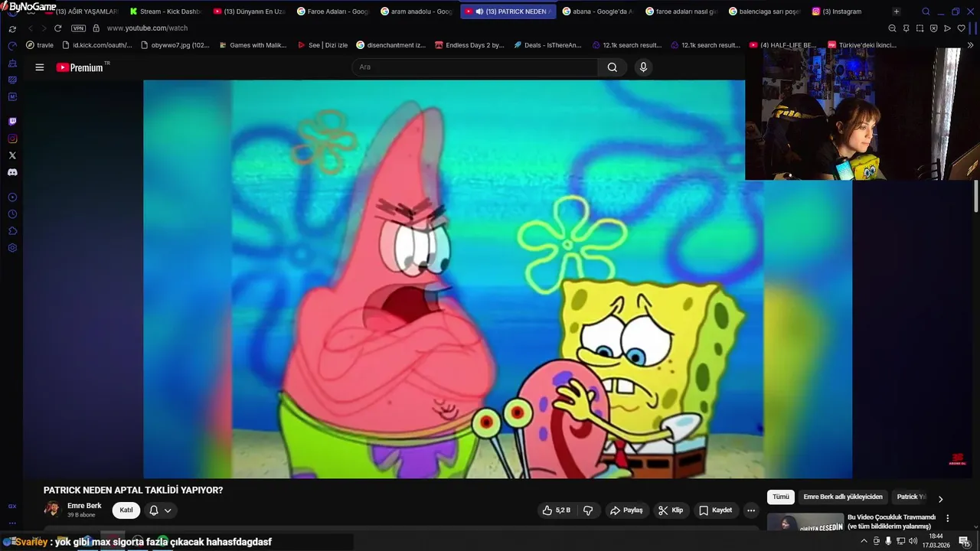Open 'See | Dizi izle' bookmark

[x=322, y=45]
